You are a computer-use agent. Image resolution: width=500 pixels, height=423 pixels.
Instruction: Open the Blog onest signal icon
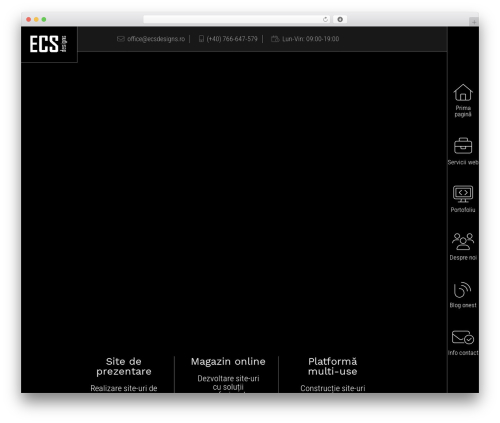coord(462,289)
